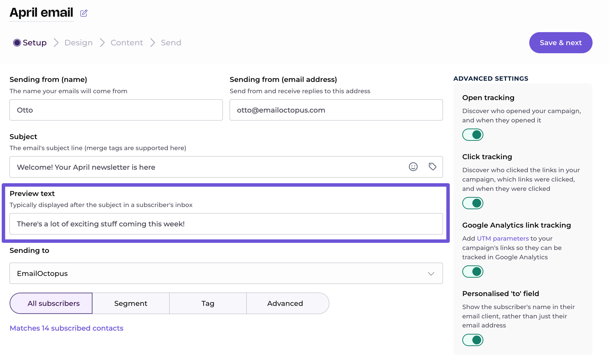
Task: Click the chevron arrow in EmailOctopus dropdown
Action: [x=431, y=273]
